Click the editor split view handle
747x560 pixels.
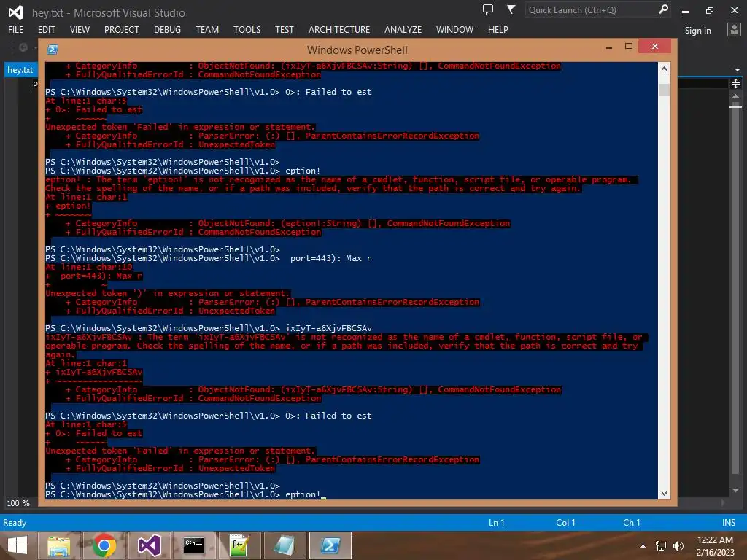click(x=735, y=84)
